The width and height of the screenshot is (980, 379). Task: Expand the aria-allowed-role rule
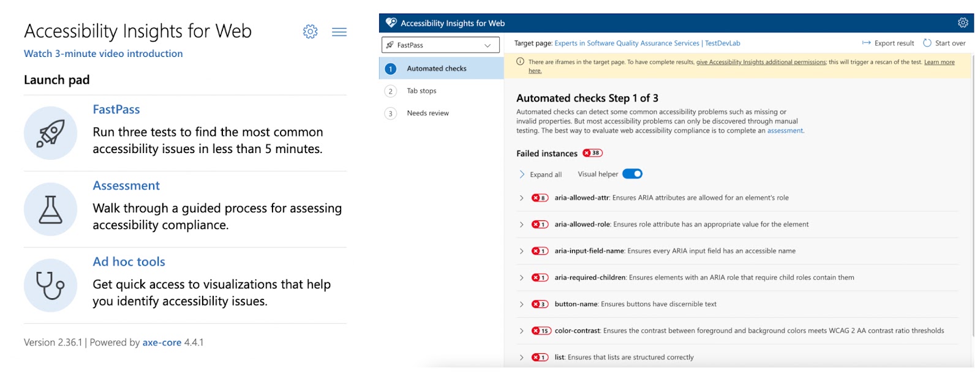[x=522, y=225]
